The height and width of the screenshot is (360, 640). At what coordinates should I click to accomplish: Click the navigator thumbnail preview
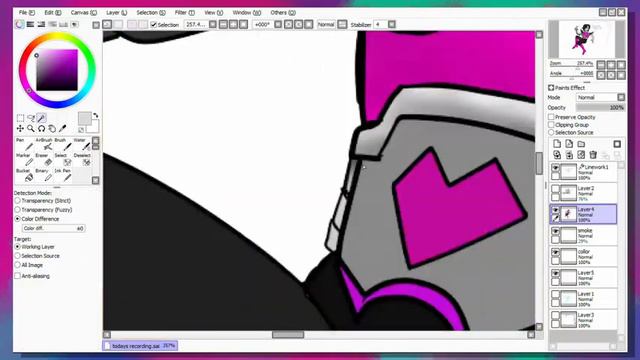[587, 39]
